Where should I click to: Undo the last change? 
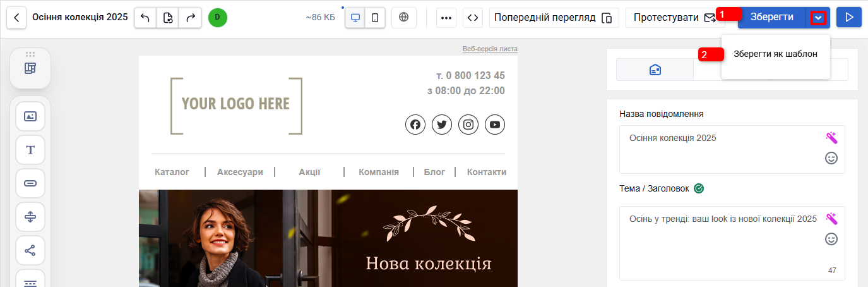tap(145, 18)
